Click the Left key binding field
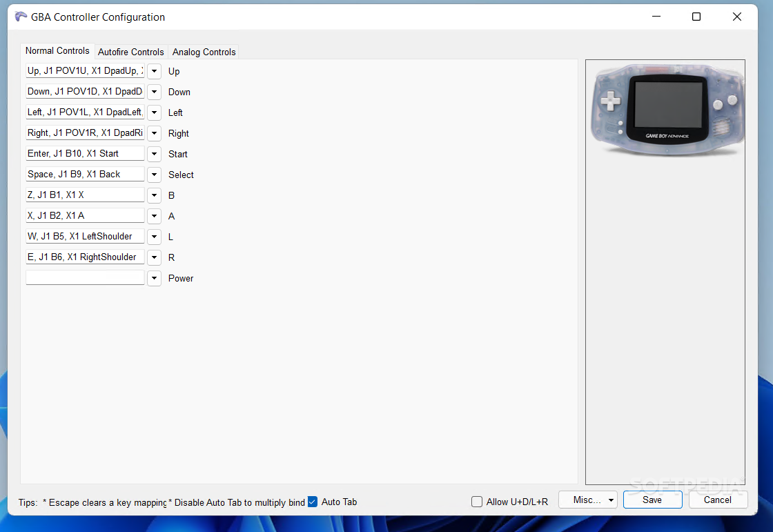Image resolution: width=773 pixels, height=532 pixels. (86, 112)
